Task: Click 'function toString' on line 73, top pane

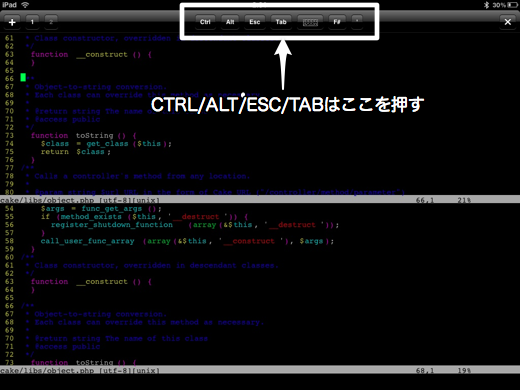Action: [72, 136]
